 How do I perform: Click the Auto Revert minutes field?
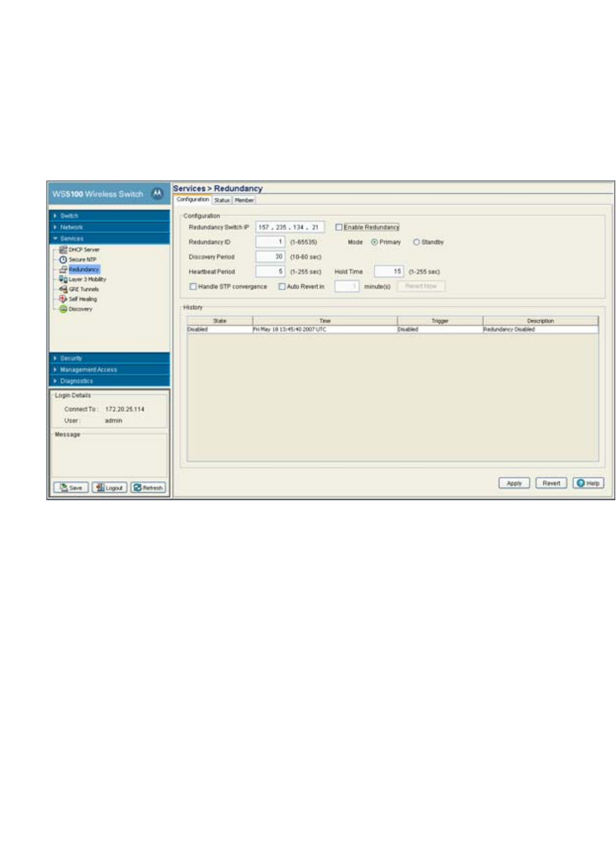point(347,286)
